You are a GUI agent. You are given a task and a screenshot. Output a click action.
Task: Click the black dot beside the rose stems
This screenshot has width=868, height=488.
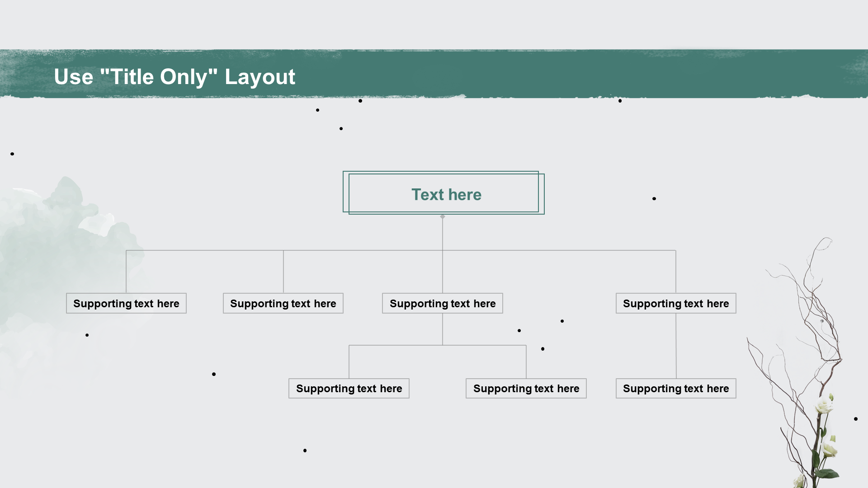[x=856, y=419]
